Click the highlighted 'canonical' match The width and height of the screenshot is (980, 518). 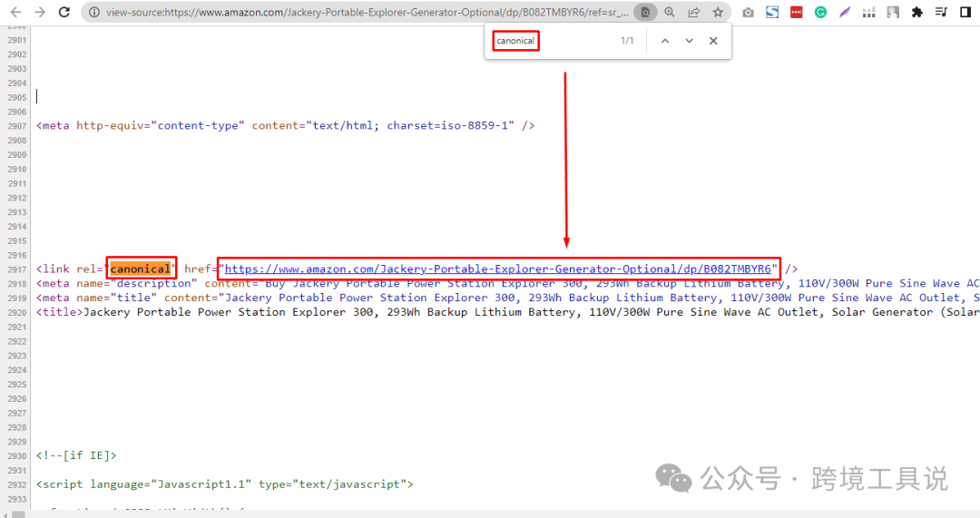point(140,269)
